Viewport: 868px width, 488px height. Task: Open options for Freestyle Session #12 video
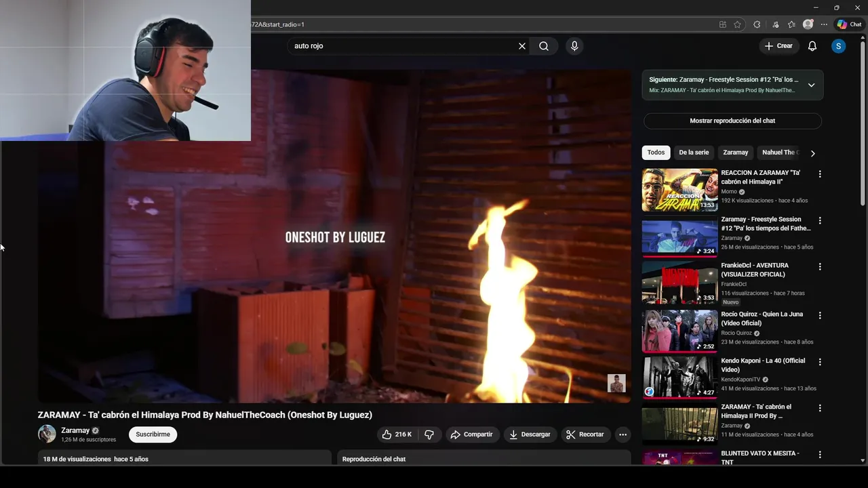820,220
